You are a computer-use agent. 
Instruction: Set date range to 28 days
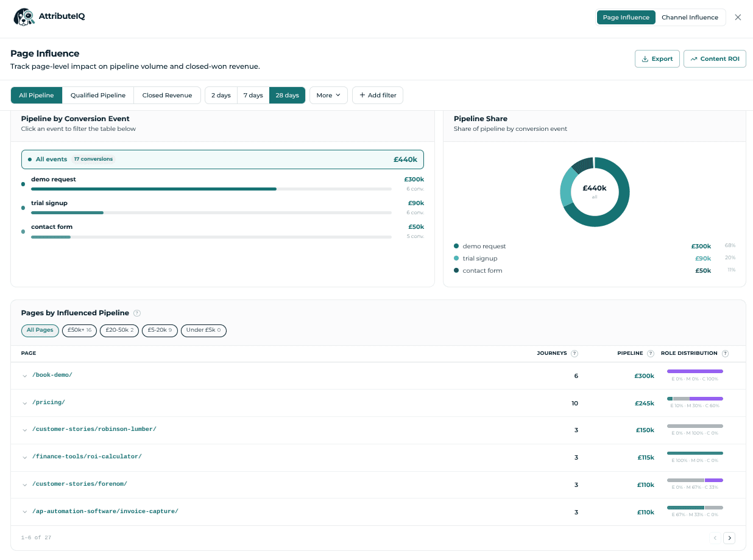(287, 95)
